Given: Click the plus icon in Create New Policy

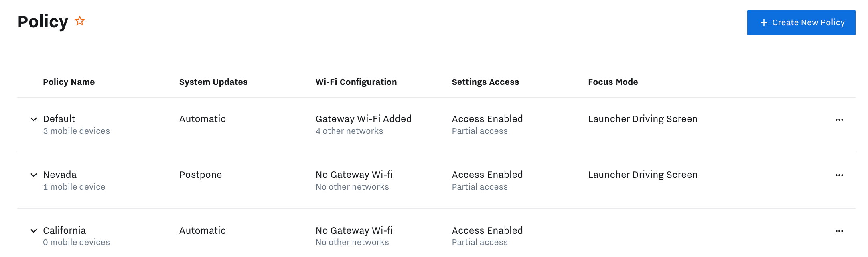Looking at the screenshot, I should 764,23.
